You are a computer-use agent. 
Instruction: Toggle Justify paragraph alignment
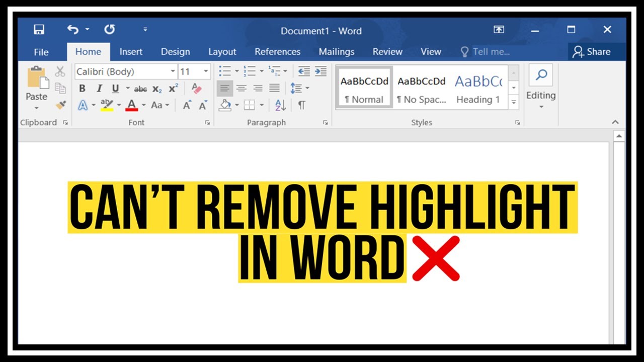tap(275, 88)
